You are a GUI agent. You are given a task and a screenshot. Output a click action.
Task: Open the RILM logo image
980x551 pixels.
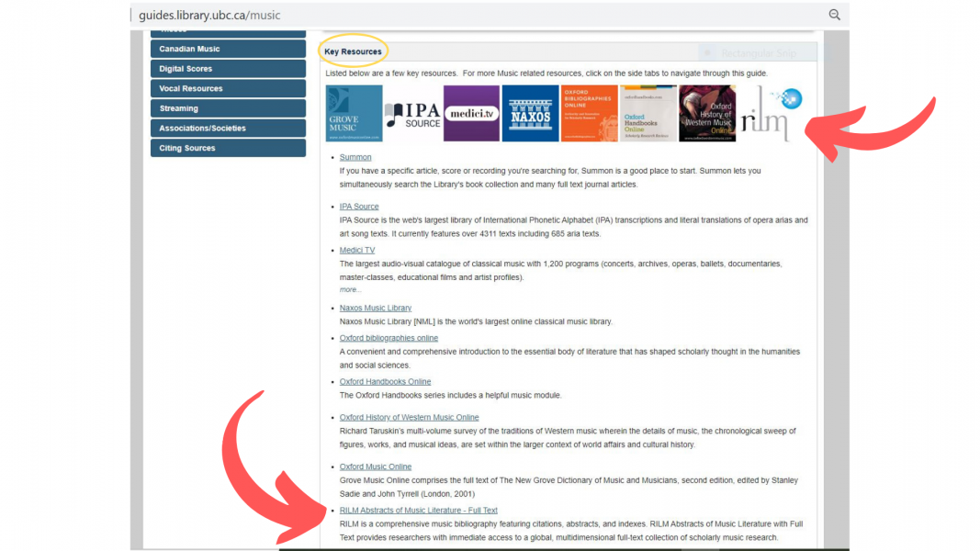click(772, 113)
